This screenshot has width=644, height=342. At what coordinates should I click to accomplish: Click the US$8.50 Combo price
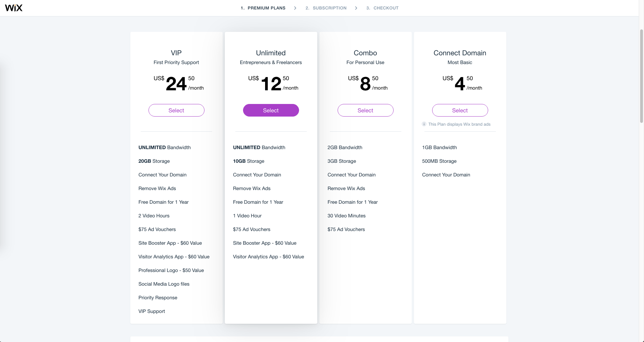click(368, 83)
